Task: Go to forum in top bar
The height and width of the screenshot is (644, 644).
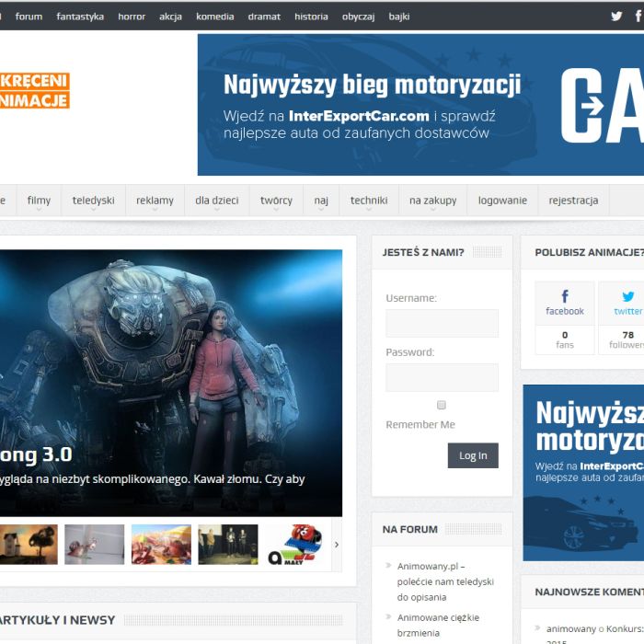Action: tap(29, 17)
